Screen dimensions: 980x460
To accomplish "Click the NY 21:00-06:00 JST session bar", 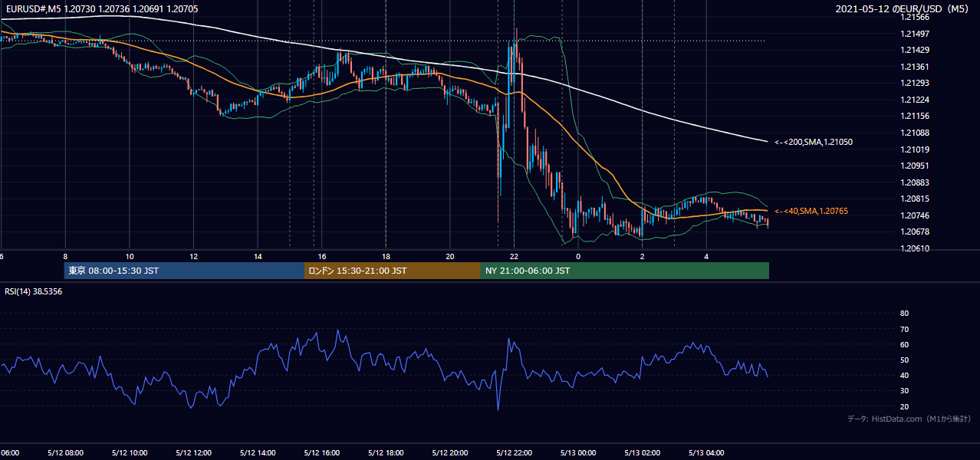I will (x=625, y=271).
